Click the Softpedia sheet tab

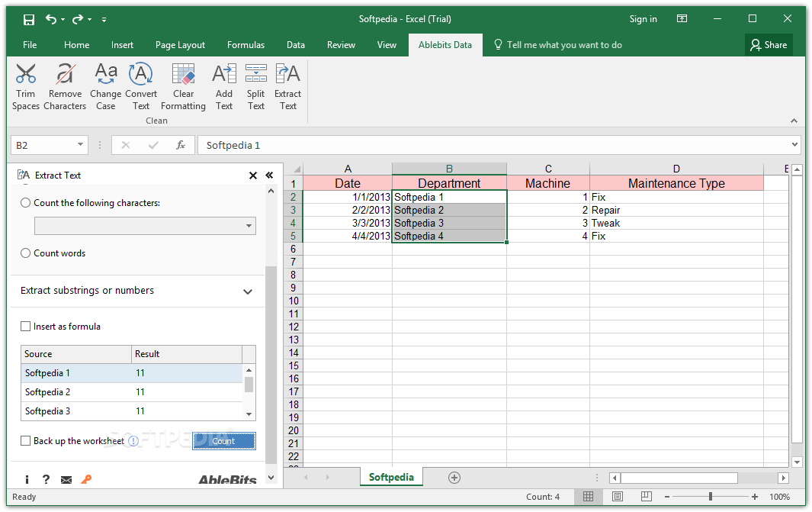pos(391,477)
